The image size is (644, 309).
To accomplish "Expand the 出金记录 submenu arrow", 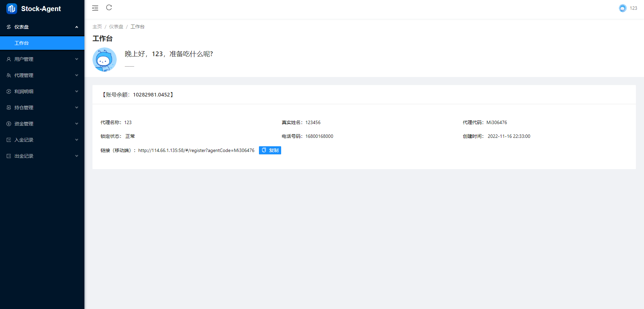I will (x=77, y=156).
